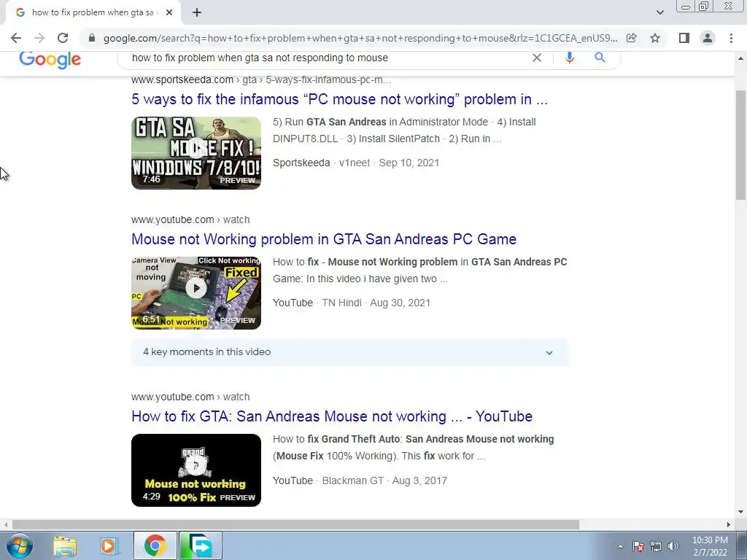Open the green arrow app in taskbar

click(201, 545)
